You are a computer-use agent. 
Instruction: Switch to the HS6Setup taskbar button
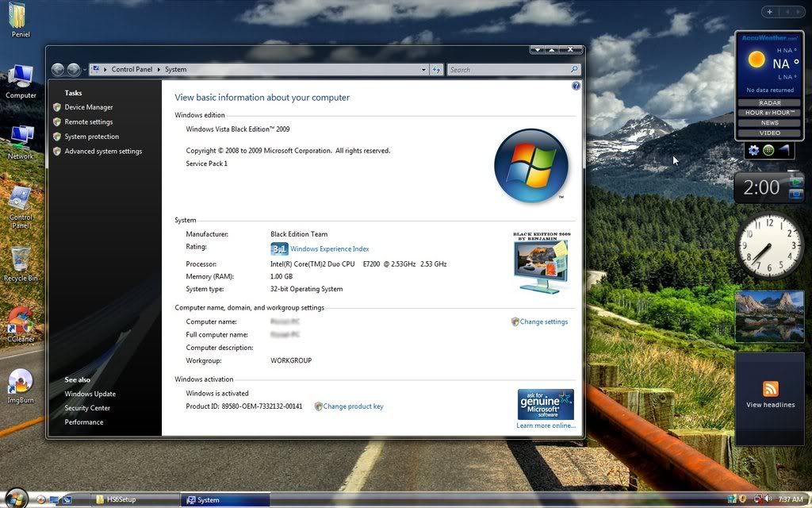[133, 500]
